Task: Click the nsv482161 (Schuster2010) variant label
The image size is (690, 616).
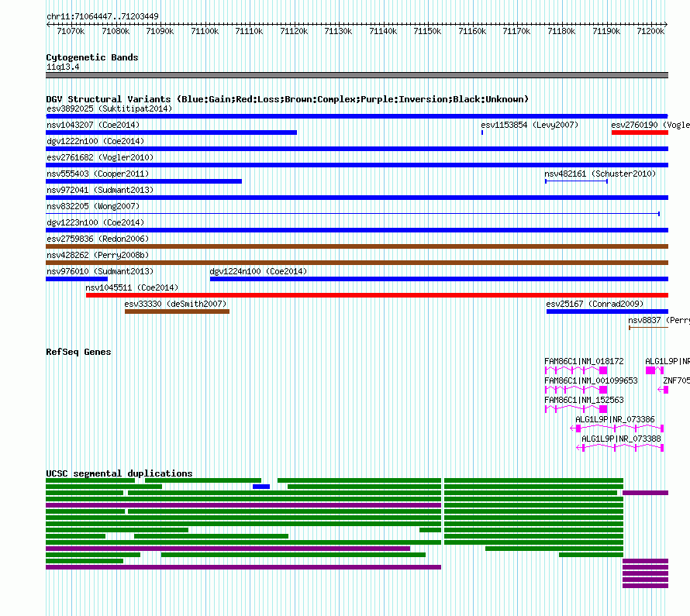Action: (600, 174)
